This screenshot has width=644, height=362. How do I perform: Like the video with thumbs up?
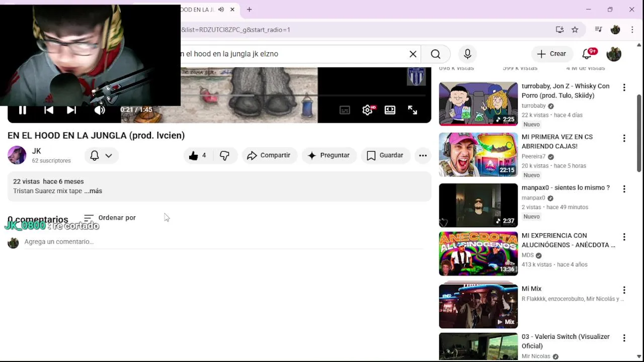(197, 156)
